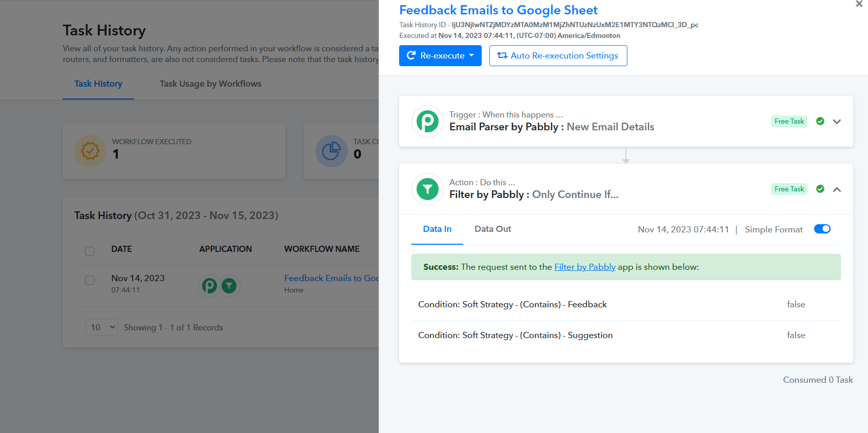
Task: Collapse the Filter by Pabbly action step
Action: [x=837, y=189]
